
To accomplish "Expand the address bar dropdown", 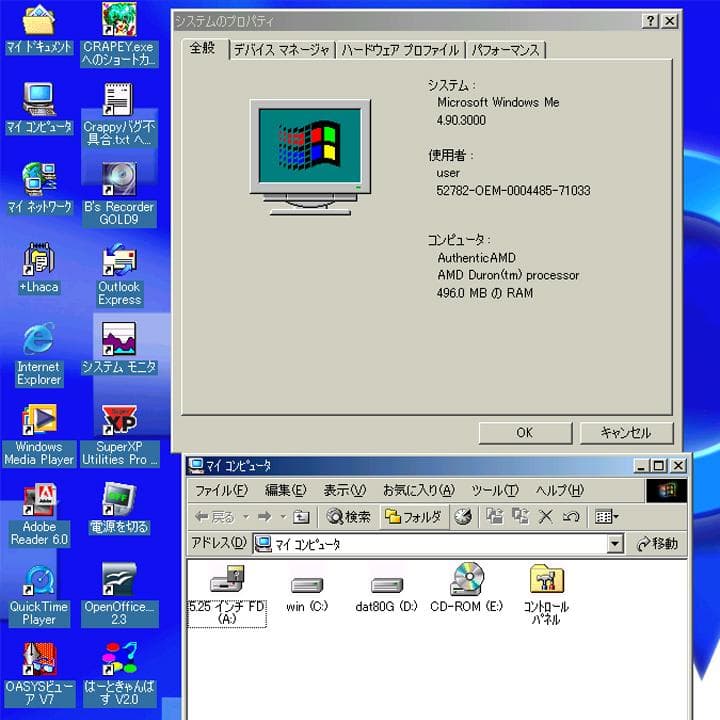I will (x=614, y=544).
